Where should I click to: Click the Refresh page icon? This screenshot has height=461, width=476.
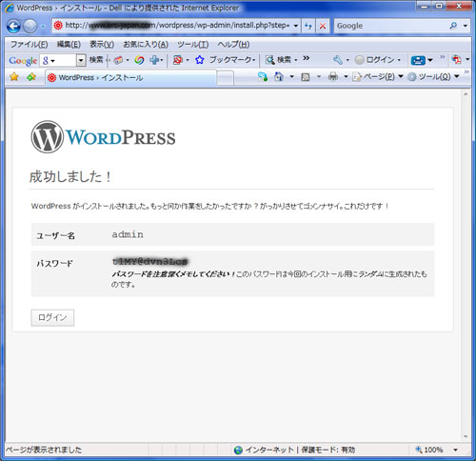pos(308,26)
